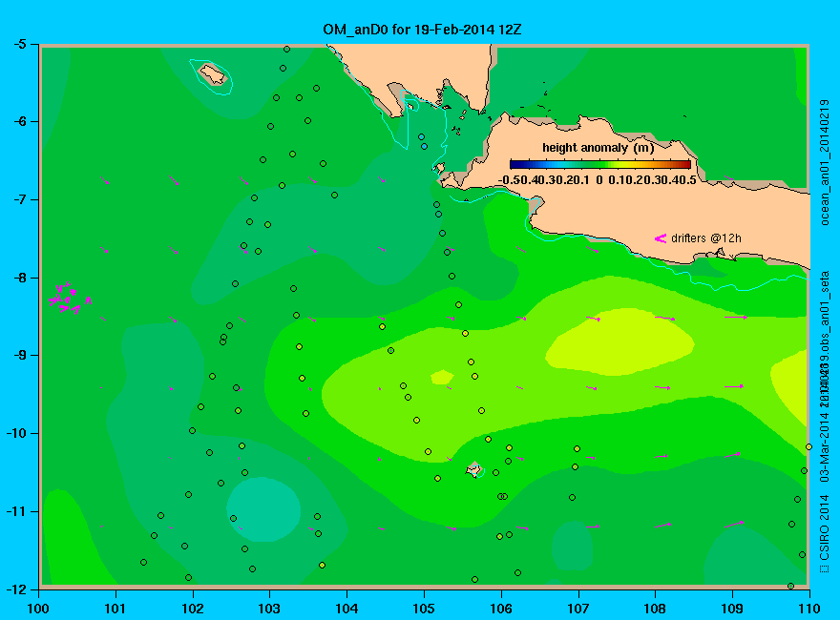The height and width of the screenshot is (620, 840).
Task: Click the y-axis label "-9"
Action: (x=19, y=355)
